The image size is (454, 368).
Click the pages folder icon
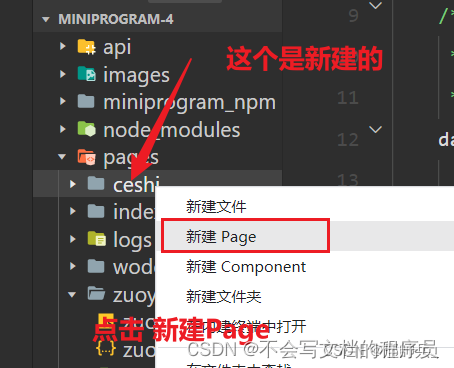point(87,157)
